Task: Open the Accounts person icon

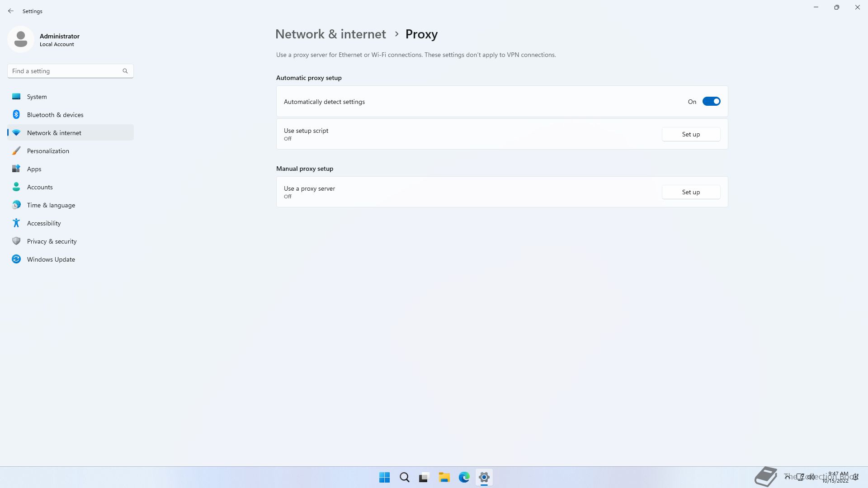Action: [x=16, y=187]
